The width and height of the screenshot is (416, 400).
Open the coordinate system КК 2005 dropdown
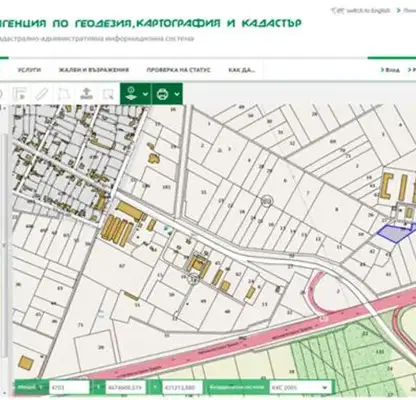pos(300,387)
